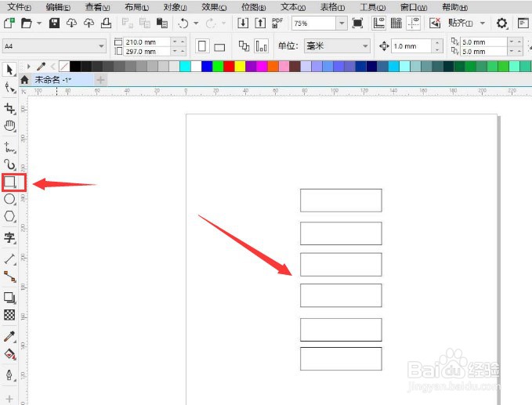Click the Undo arrow
Viewport: 532px width, 405px height.
click(183, 23)
